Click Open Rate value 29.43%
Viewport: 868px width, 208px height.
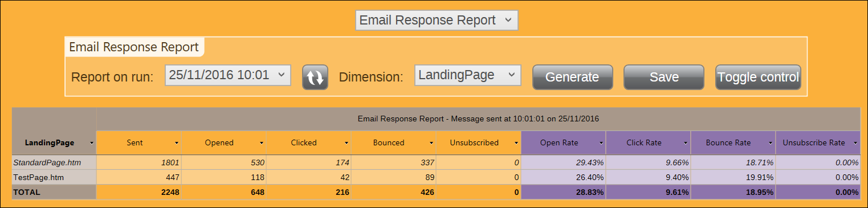coord(590,162)
